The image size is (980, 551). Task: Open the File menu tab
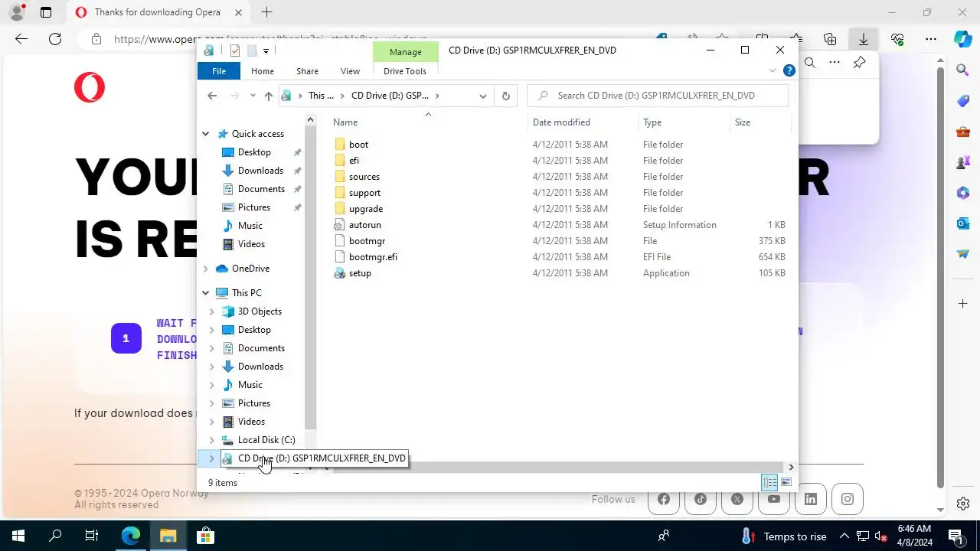(x=219, y=71)
